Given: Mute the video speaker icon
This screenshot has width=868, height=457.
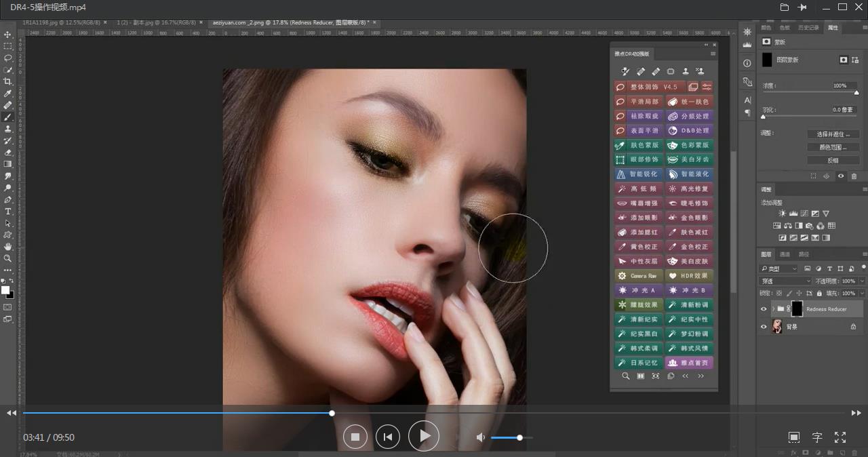Looking at the screenshot, I should [481, 438].
